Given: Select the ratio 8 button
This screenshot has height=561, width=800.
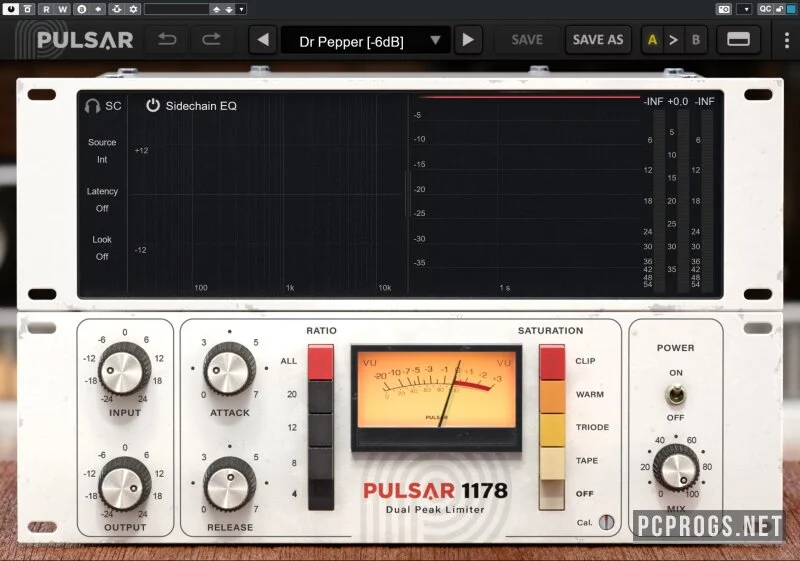Looking at the screenshot, I should (321, 463).
